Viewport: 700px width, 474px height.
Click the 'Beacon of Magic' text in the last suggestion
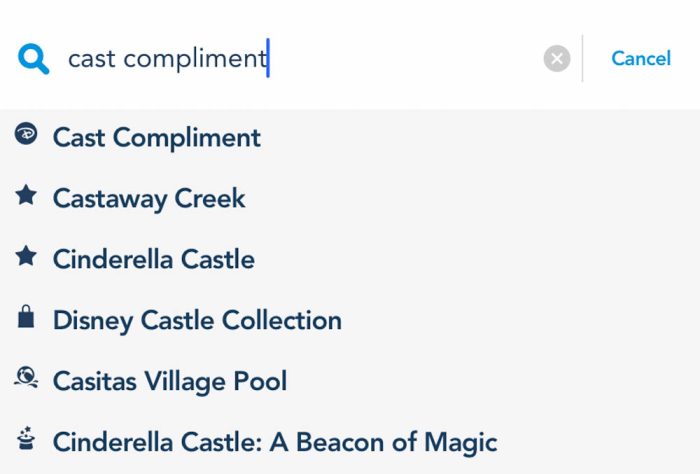coord(396,442)
